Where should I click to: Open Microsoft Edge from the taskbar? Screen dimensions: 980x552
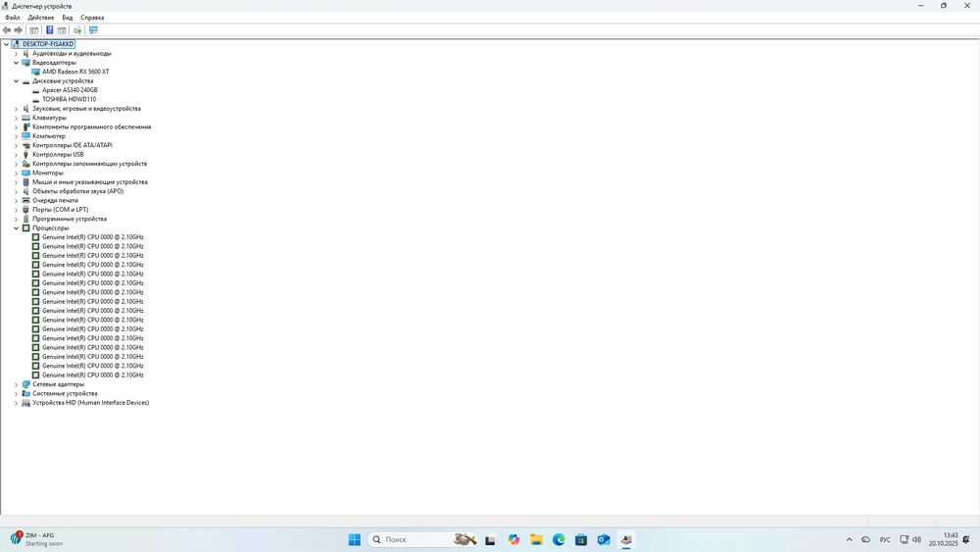tap(559, 539)
